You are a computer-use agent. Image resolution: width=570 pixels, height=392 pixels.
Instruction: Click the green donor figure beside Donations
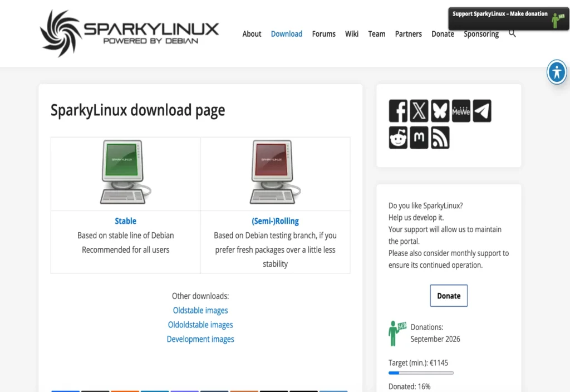pyautogui.click(x=396, y=333)
